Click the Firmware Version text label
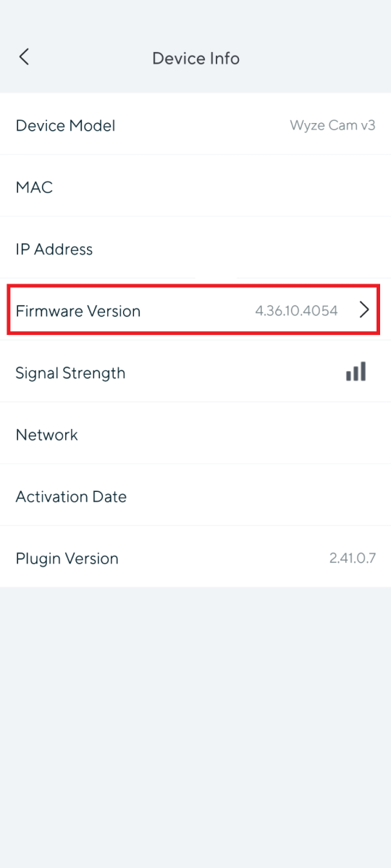 (78, 311)
